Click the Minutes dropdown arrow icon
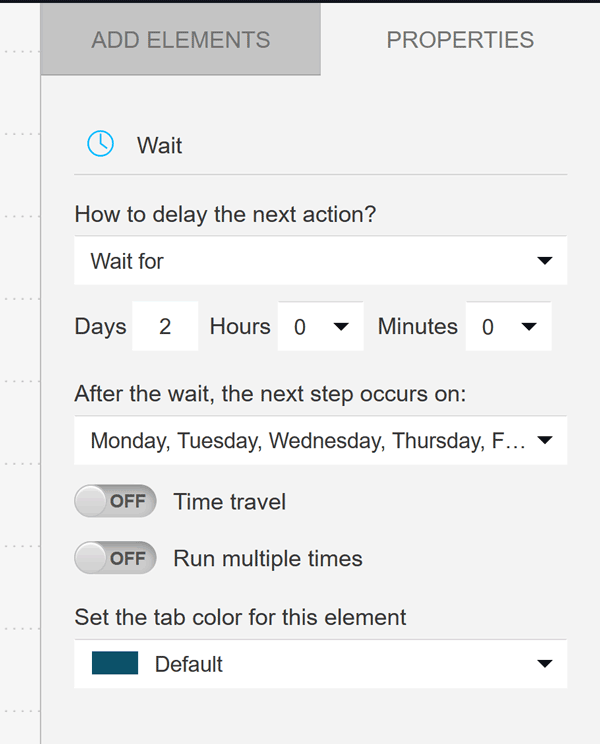Viewport: 600px width, 744px height. coord(529,327)
